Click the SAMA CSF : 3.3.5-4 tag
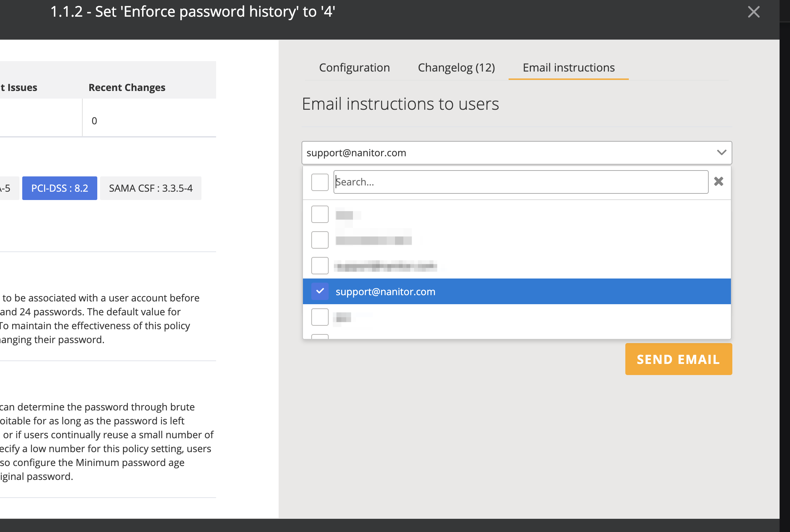This screenshot has width=790, height=532. [150, 188]
